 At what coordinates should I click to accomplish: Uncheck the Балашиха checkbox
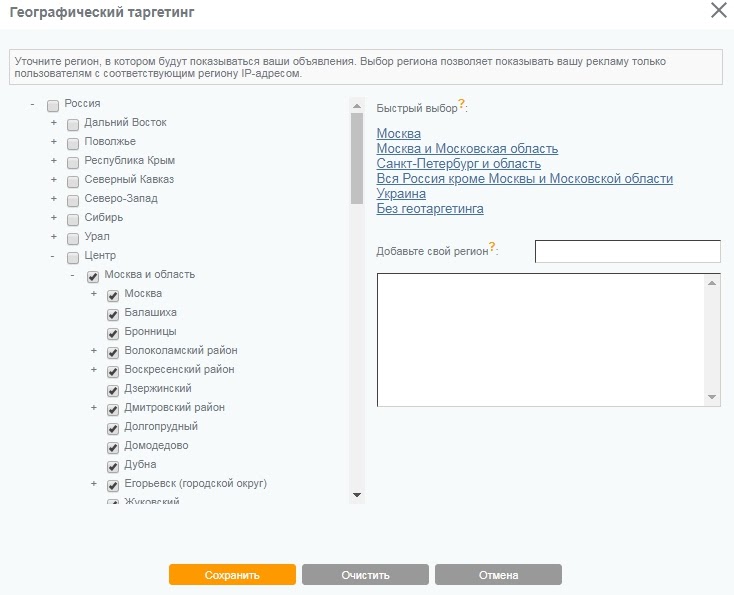113,313
